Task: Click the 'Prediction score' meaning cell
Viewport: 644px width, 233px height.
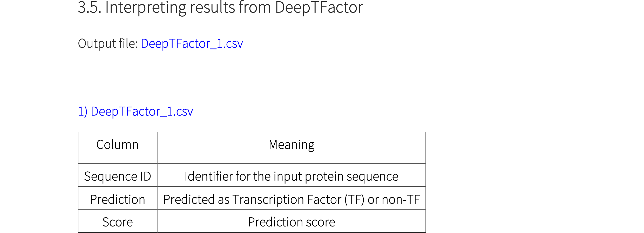Action: [x=291, y=222]
